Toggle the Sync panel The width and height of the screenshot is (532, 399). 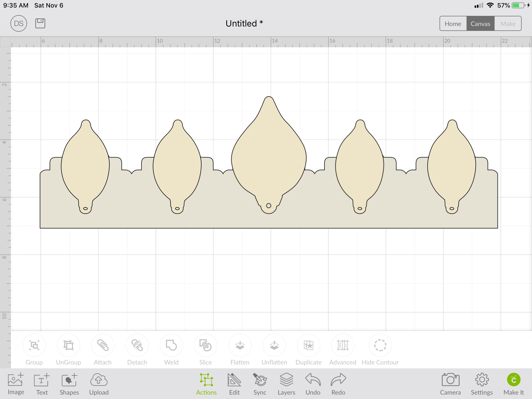tap(260, 384)
